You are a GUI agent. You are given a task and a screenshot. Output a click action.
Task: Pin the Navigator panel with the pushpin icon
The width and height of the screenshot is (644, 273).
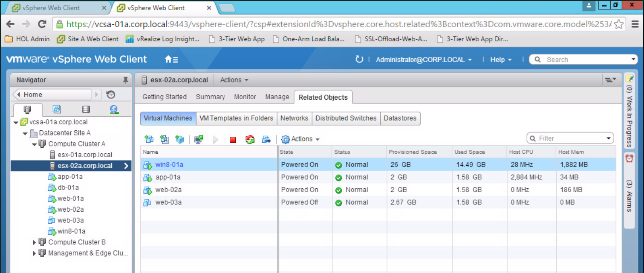coord(125,80)
